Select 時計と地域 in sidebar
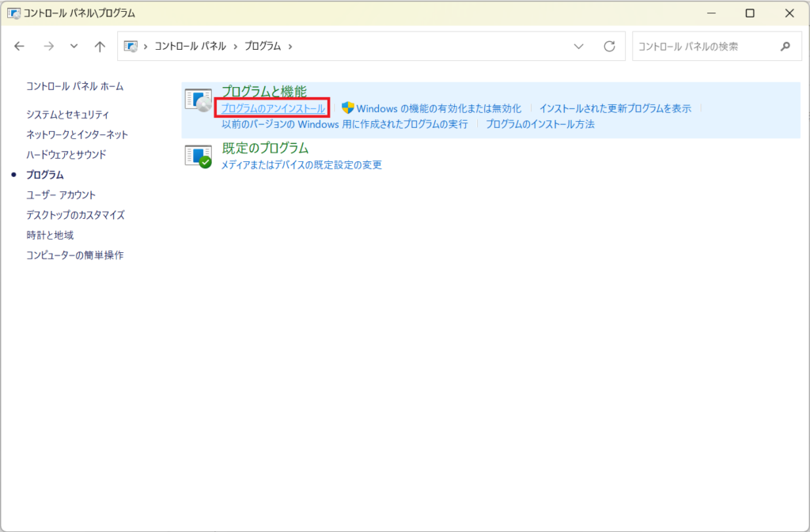 [x=50, y=236]
